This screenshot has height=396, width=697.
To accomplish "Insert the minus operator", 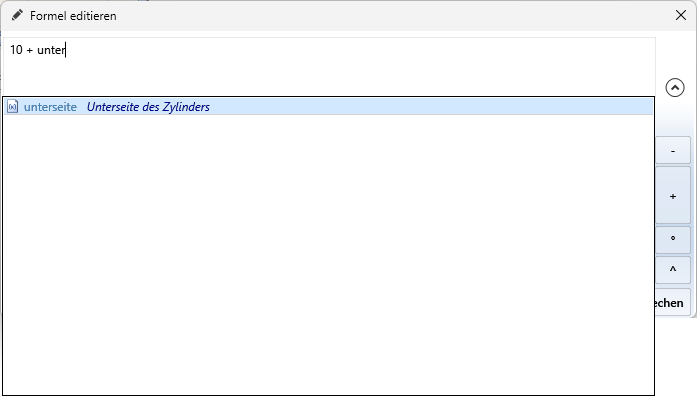I will [673, 151].
